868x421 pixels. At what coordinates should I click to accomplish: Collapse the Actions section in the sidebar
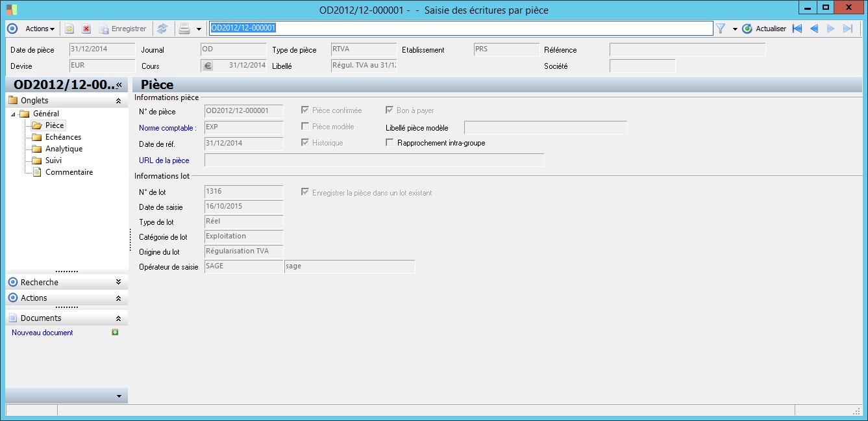point(118,298)
